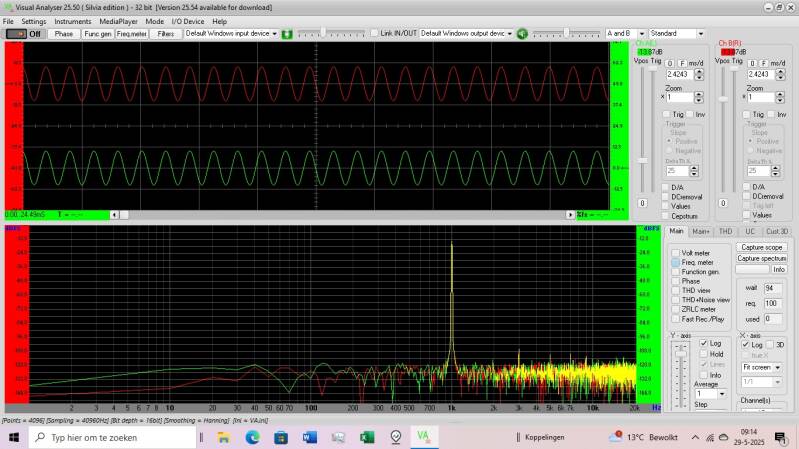Viewport: 799px width, 449px height.
Task: Open Microsoft Word from the taskbar
Action: (308, 437)
